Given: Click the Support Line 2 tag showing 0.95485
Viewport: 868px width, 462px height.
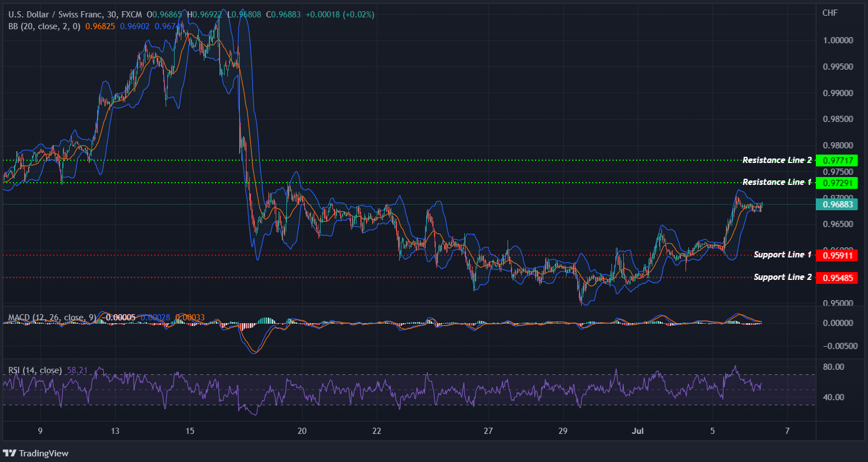Looking at the screenshot, I should (x=836, y=278).
